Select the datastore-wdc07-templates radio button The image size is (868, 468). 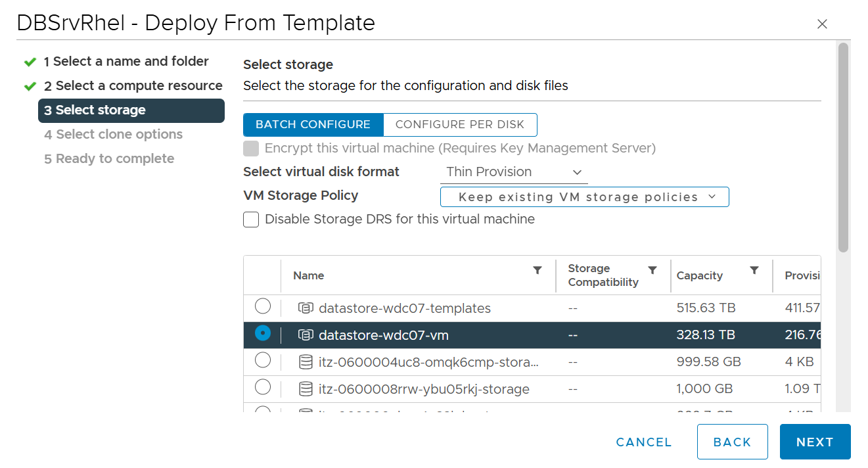pyautogui.click(x=262, y=306)
